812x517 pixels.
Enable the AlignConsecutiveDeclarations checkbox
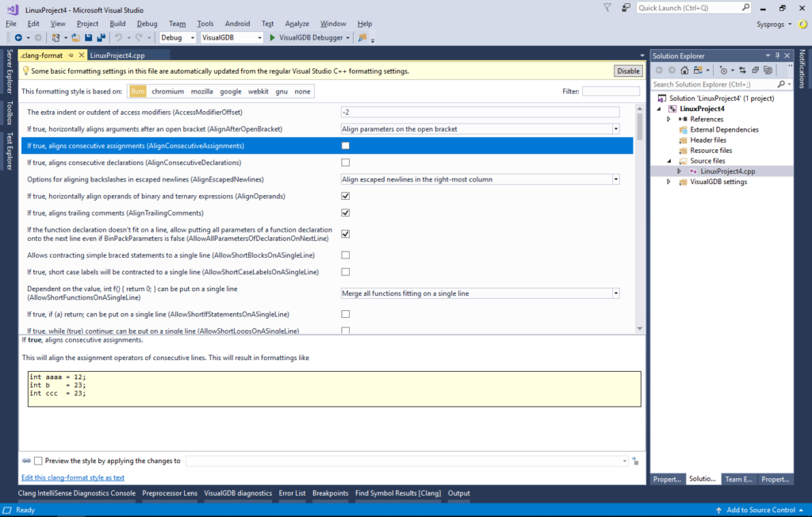pos(345,162)
